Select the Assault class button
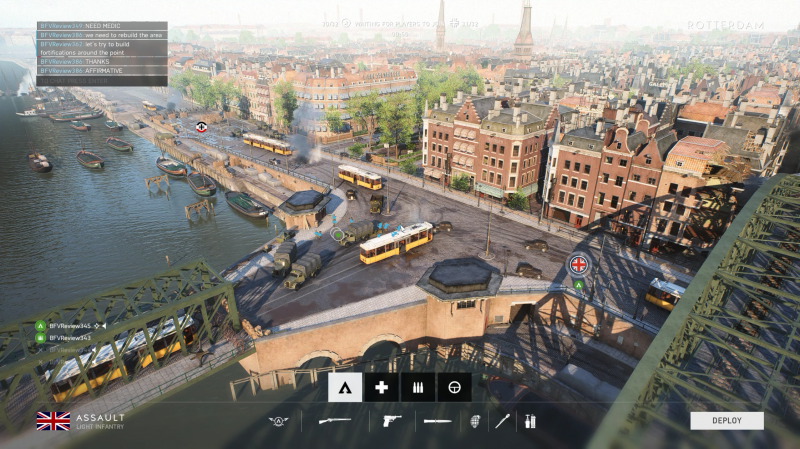The width and height of the screenshot is (800, 449). [x=345, y=387]
